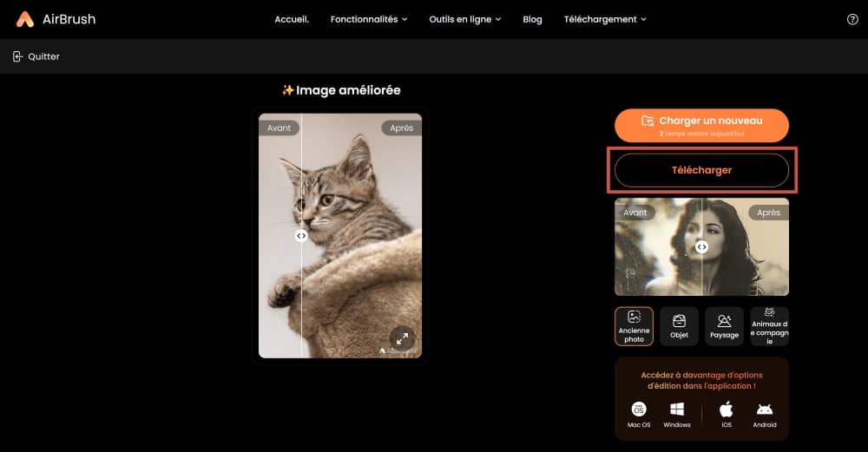Switch to Objet enhancement mode
Image resolution: width=868 pixels, height=452 pixels.
[x=679, y=326]
